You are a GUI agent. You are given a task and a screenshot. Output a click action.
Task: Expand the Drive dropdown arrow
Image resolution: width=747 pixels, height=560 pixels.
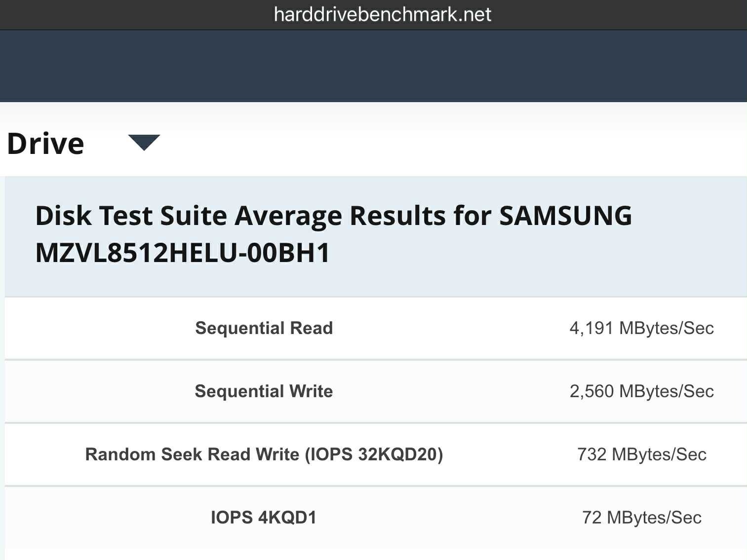click(144, 142)
